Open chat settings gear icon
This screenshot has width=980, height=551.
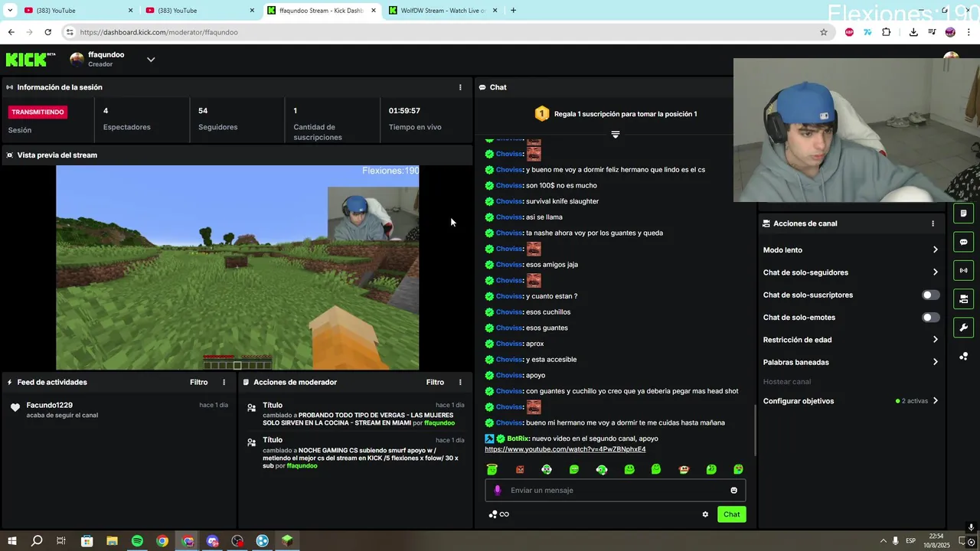point(705,514)
